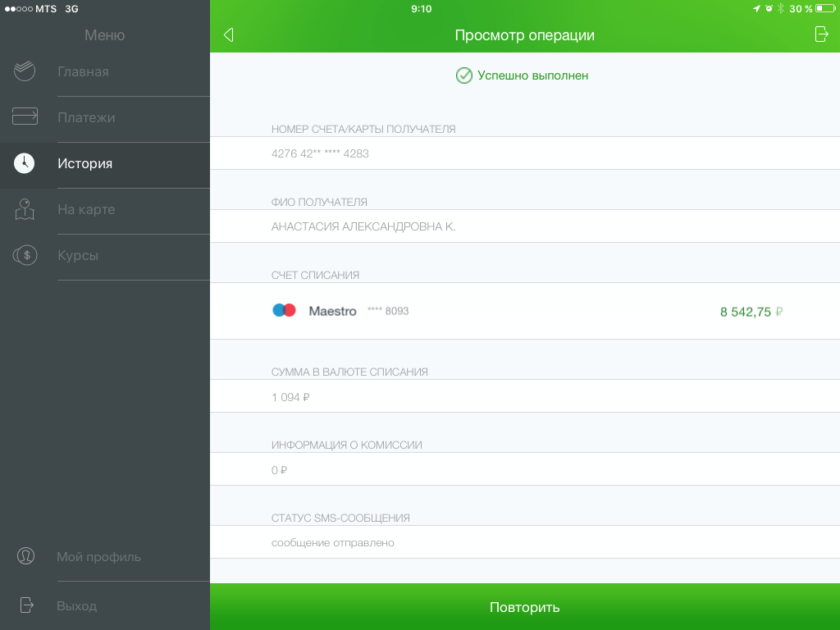Tap recipient card number 4276 42** **** 4283

[x=321, y=153]
